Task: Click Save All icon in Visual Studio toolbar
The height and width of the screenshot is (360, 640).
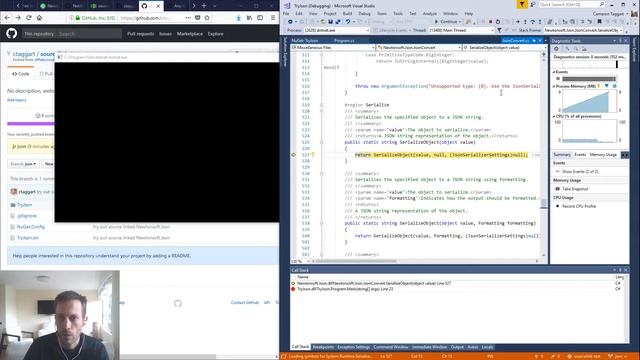Action: pyautogui.click(x=338, y=22)
